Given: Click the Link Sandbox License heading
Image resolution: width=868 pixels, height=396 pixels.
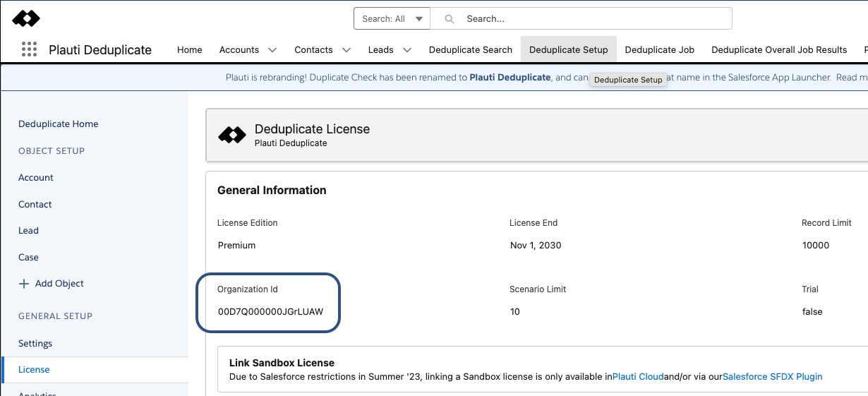Looking at the screenshot, I should 282,363.
